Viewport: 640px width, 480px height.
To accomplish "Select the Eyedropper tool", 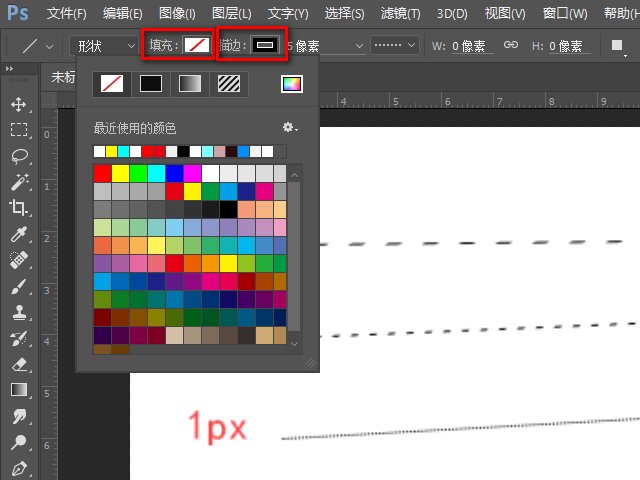I will (18, 234).
